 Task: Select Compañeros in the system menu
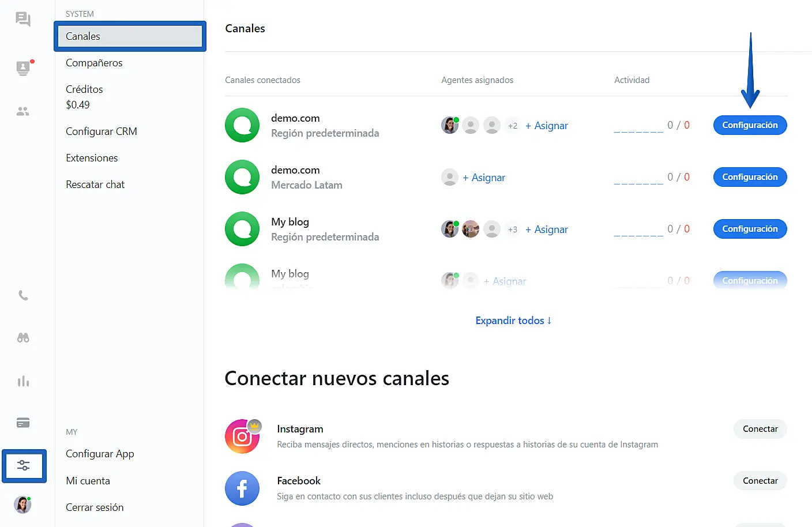(x=94, y=63)
